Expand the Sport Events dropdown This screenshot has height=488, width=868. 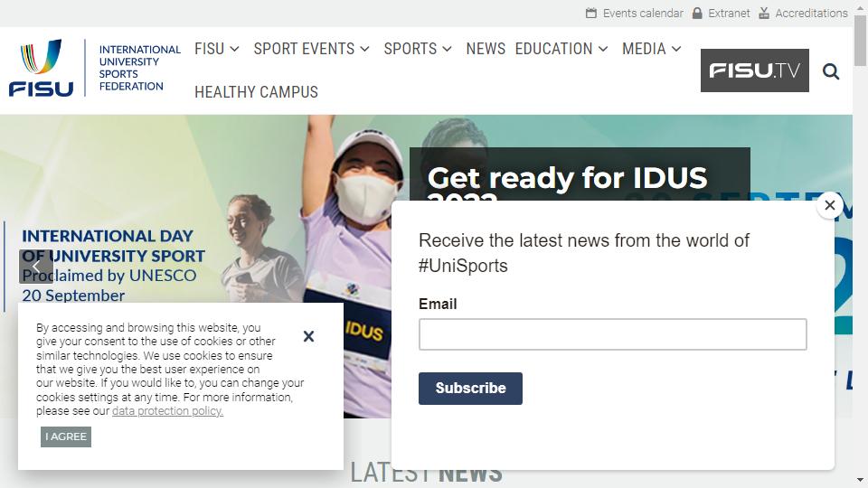tap(312, 49)
